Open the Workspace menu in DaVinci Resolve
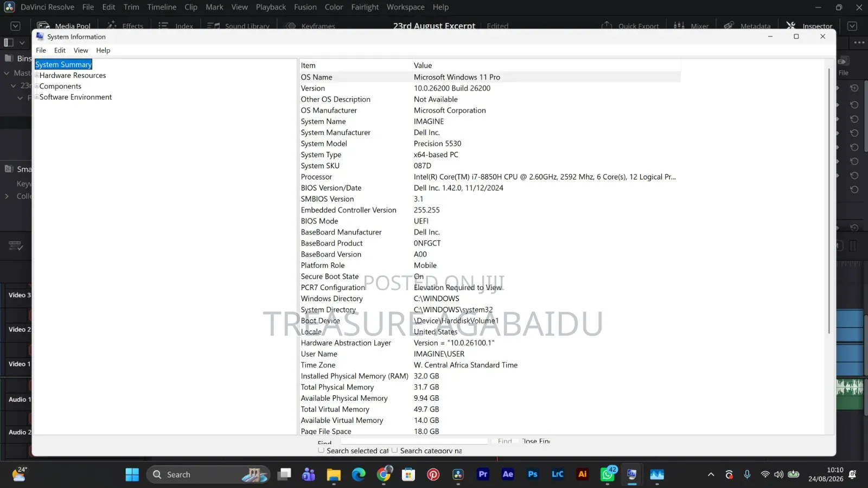The width and height of the screenshot is (868, 488). pos(406,7)
